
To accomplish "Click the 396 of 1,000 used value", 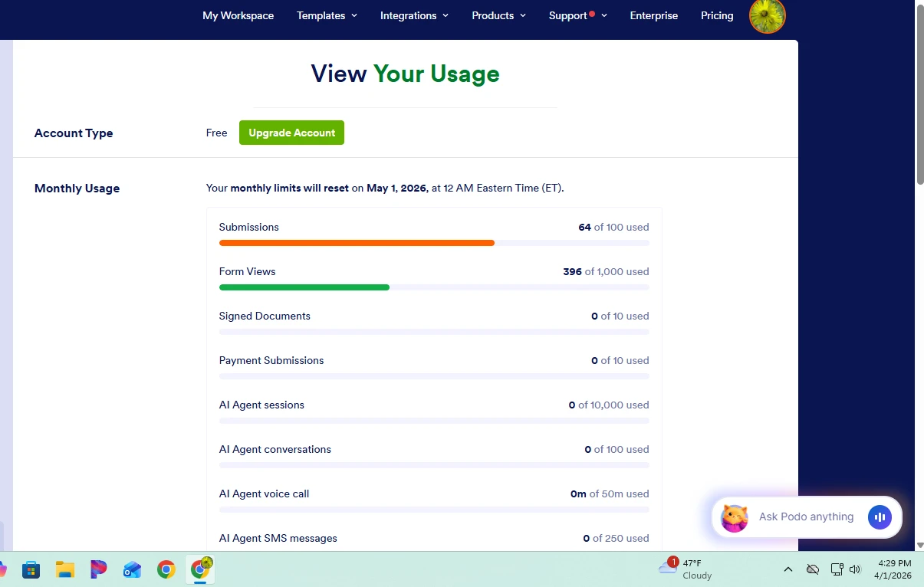I will 606,271.
